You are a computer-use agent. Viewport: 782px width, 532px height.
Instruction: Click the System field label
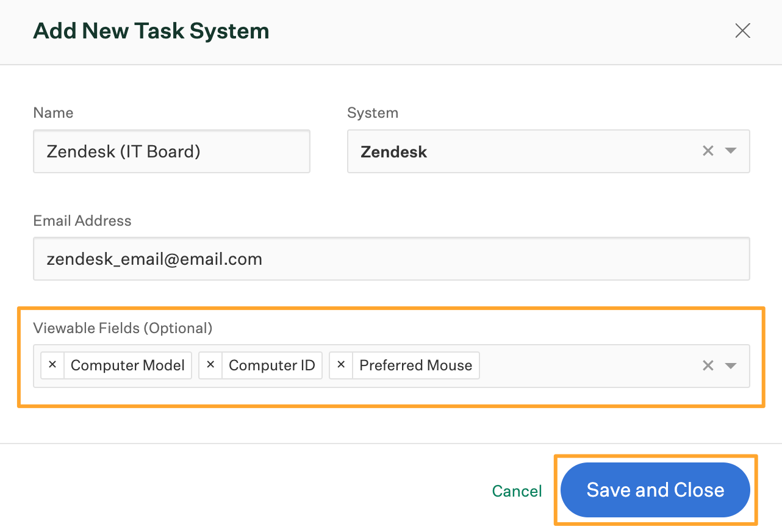[x=373, y=113]
